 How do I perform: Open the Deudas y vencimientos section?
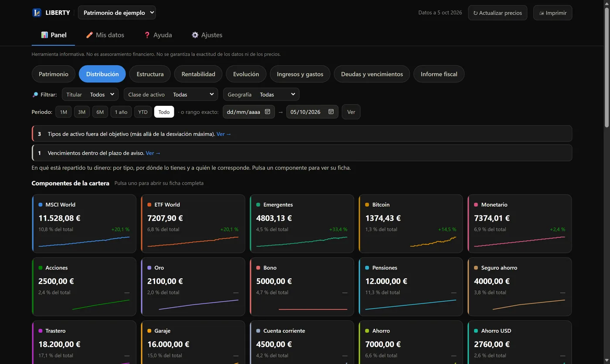tap(372, 74)
